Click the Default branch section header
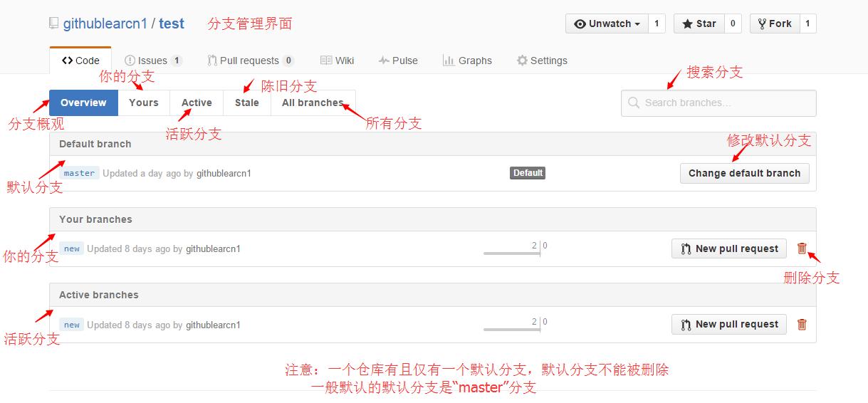 [x=433, y=144]
